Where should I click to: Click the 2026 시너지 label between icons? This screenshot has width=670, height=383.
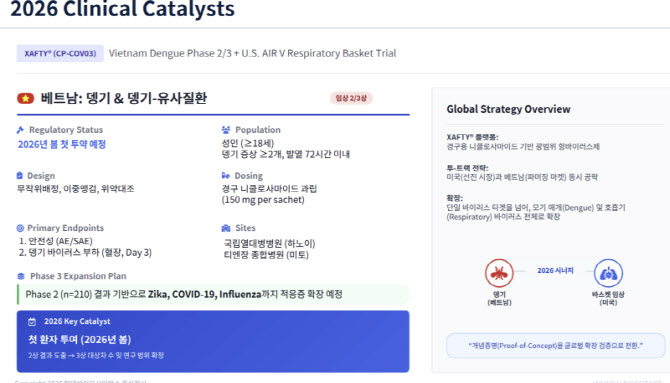[x=555, y=271]
